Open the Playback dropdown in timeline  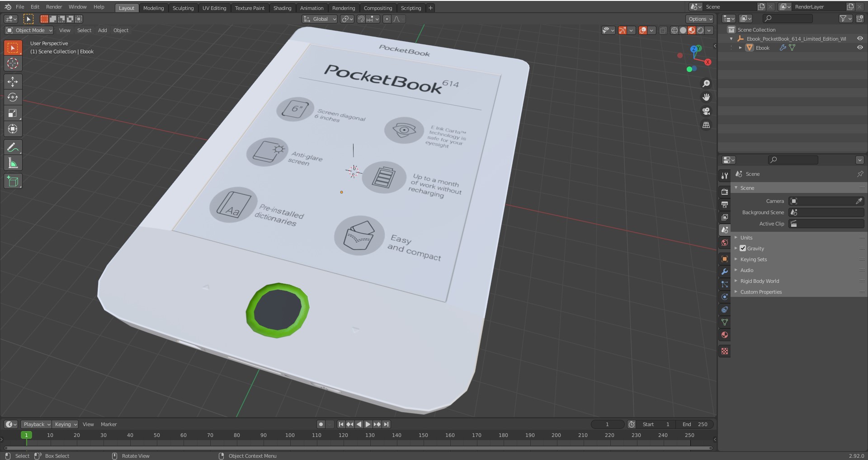[x=36, y=424]
